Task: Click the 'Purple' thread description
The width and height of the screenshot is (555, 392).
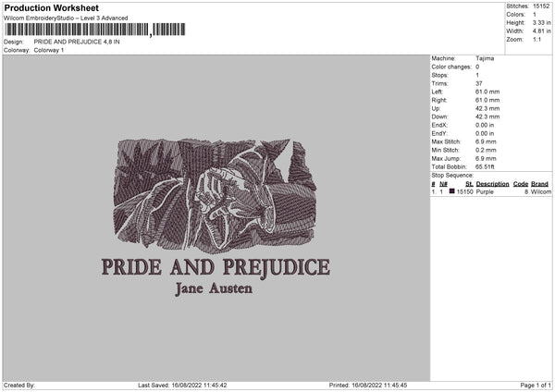Action: click(485, 191)
